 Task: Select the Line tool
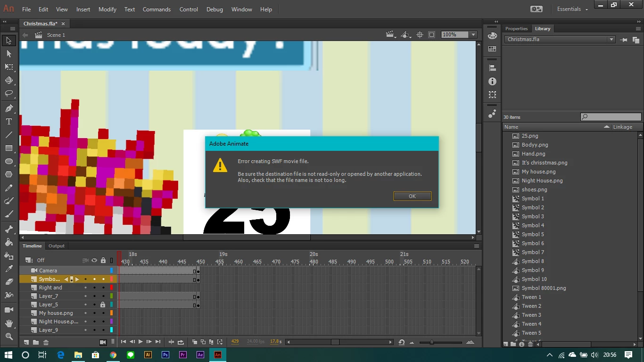[x=8, y=135]
